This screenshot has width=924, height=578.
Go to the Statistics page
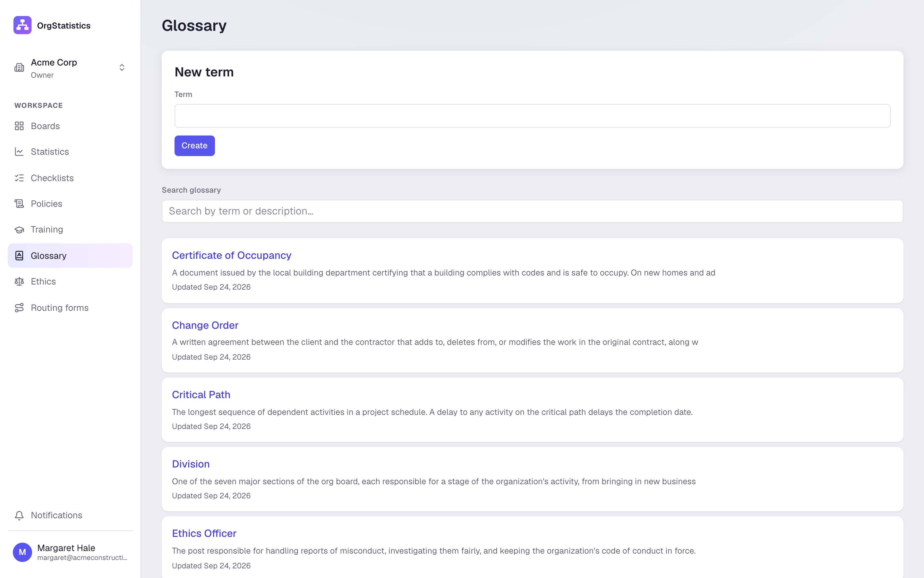pos(70,152)
